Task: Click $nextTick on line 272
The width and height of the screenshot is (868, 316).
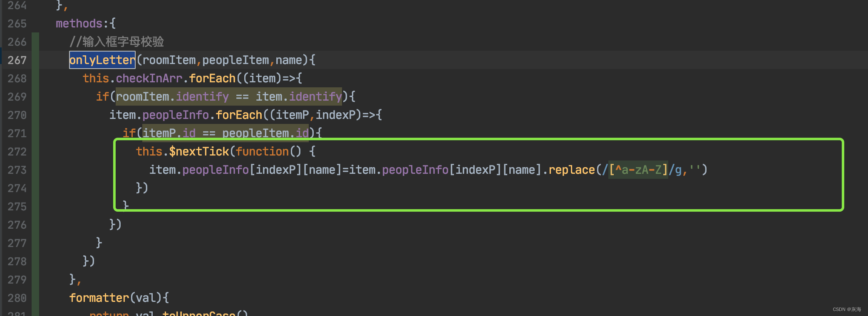Action: (x=199, y=152)
